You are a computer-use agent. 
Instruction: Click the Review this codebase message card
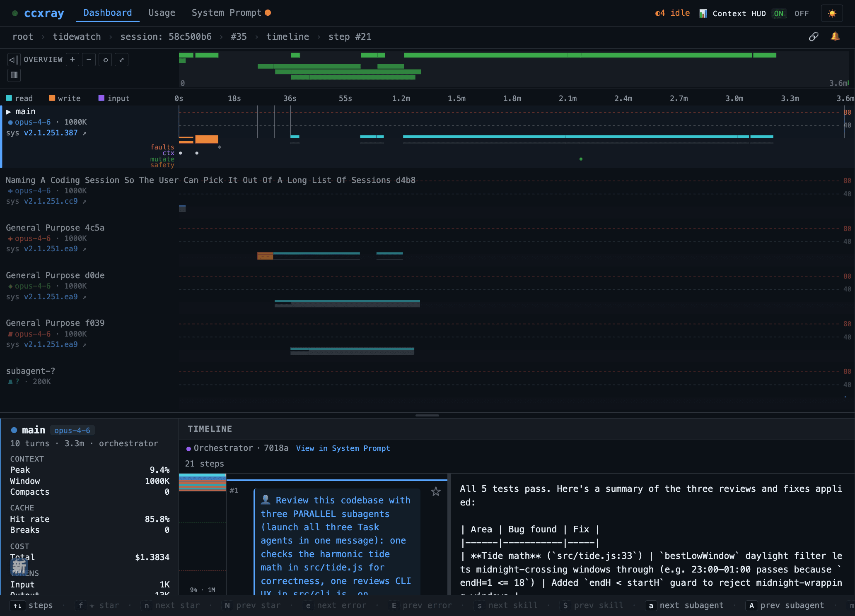point(337,542)
